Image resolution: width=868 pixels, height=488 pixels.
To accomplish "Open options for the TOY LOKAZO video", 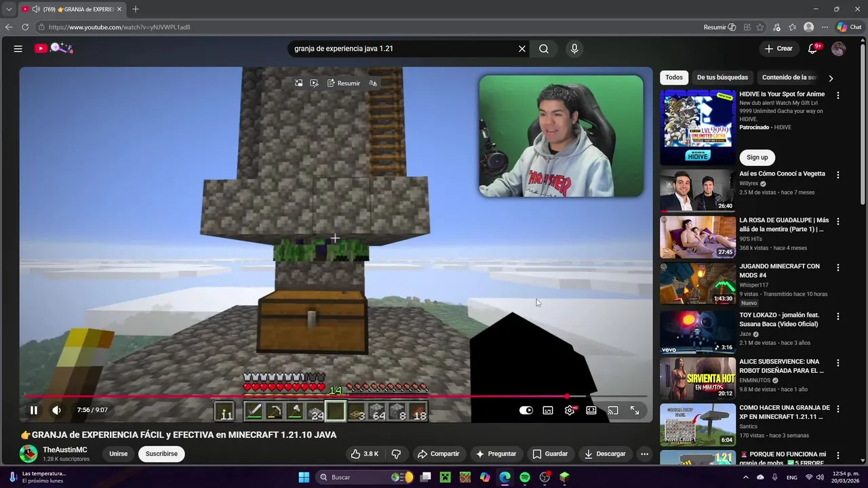I will point(838,317).
